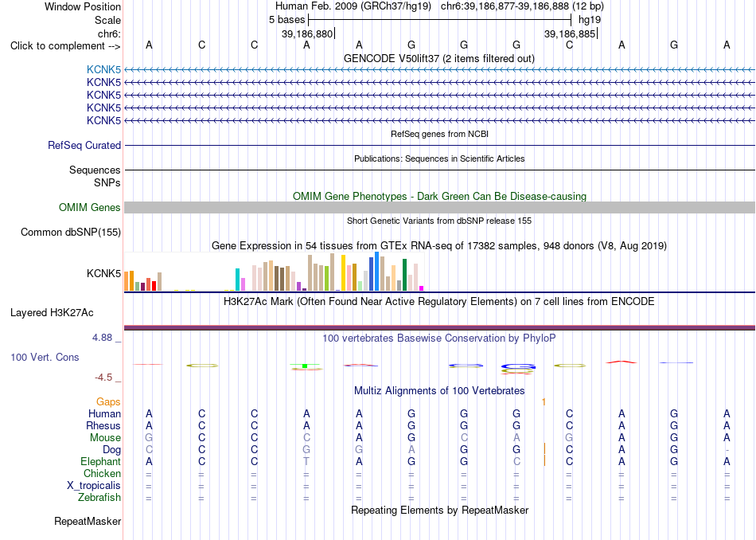This screenshot has height=540, width=756.
Task: Click the 'Click to complement -->' label
Action: [x=65, y=46]
